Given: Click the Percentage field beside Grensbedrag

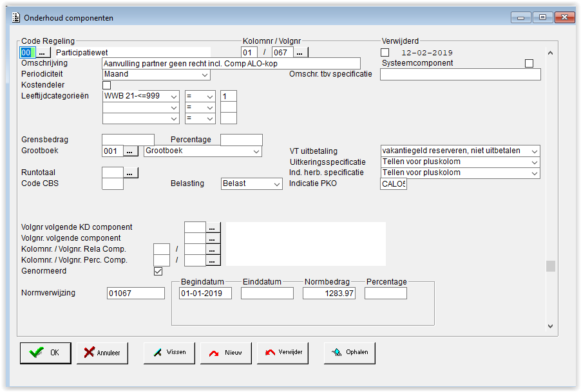Looking at the screenshot, I should (x=242, y=140).
